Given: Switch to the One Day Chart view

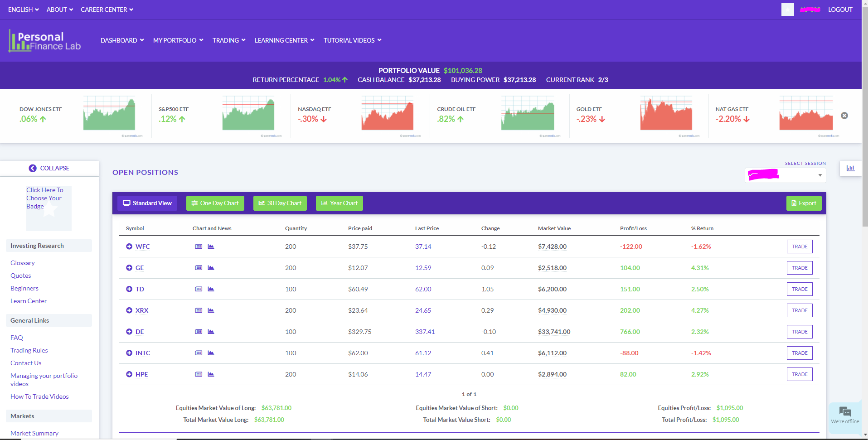Looking at the screenshot, I should point(215,203).
